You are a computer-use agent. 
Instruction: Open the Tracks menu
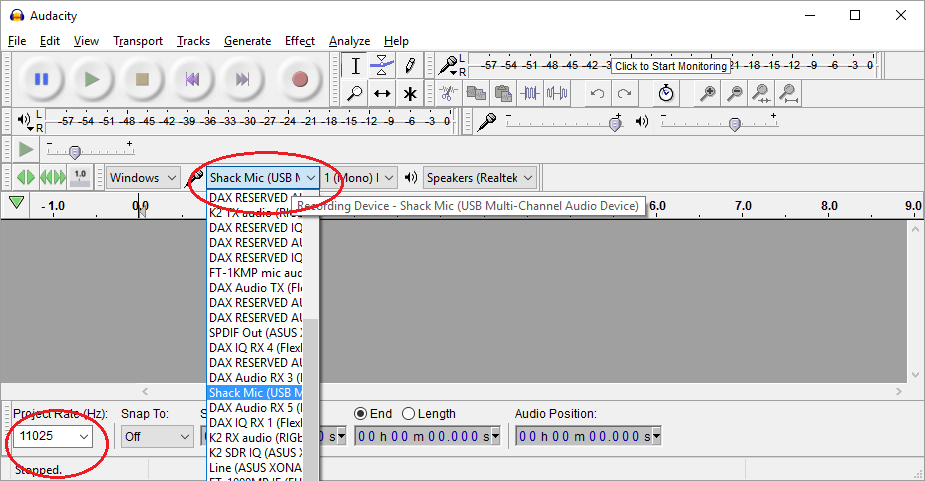(193, 41)
